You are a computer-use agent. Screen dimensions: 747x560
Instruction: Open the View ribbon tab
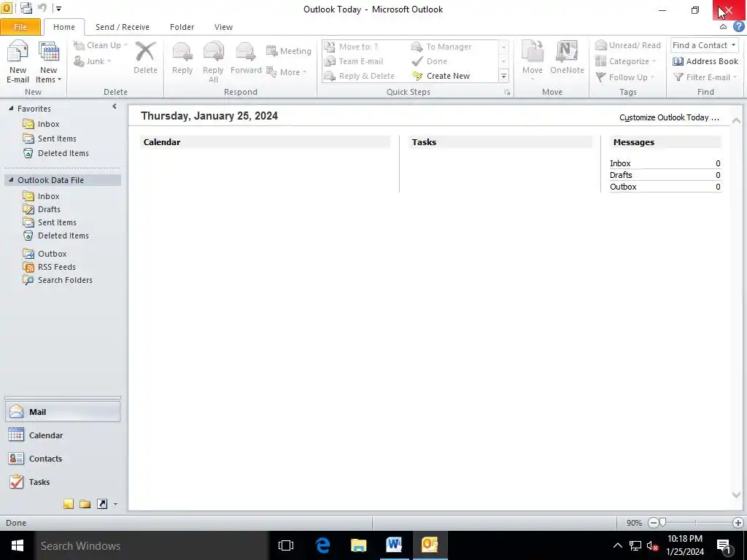(223, 27)
